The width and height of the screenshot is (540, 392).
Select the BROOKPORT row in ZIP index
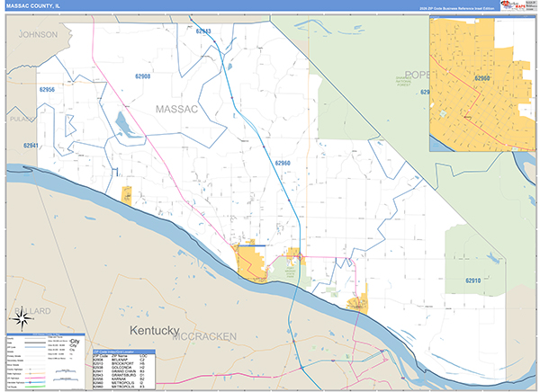point(124,363)
